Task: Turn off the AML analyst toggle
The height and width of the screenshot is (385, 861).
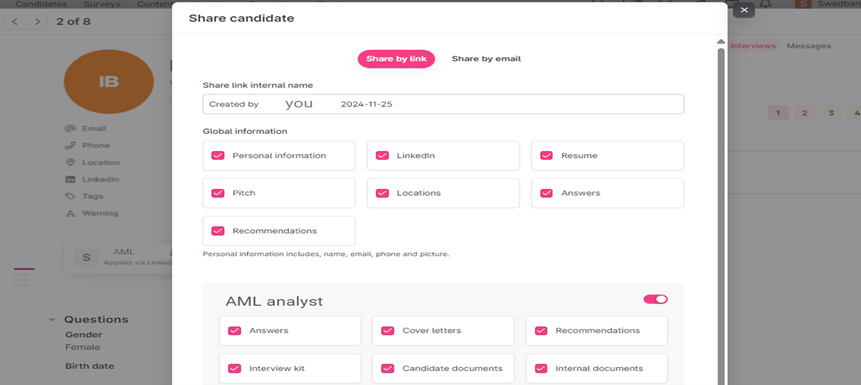Action: pos(656,299)
